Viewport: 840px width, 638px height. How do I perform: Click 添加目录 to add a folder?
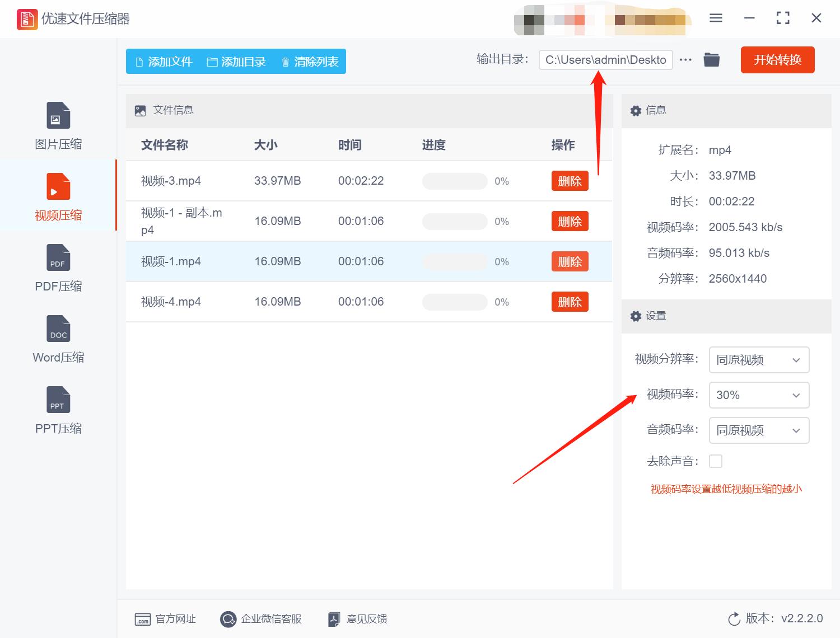236,62
